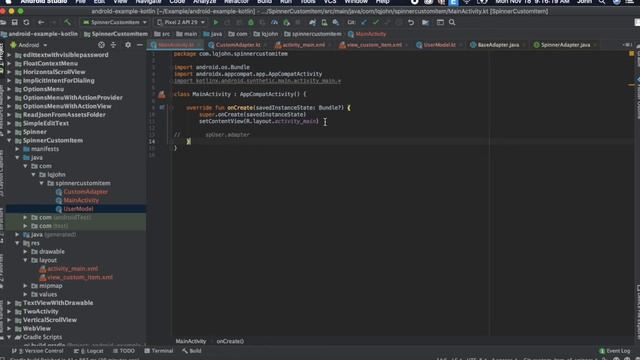This screenshot has width=640, height=360.
Task: Open the Analyze menu
Action: pos(204,2)
